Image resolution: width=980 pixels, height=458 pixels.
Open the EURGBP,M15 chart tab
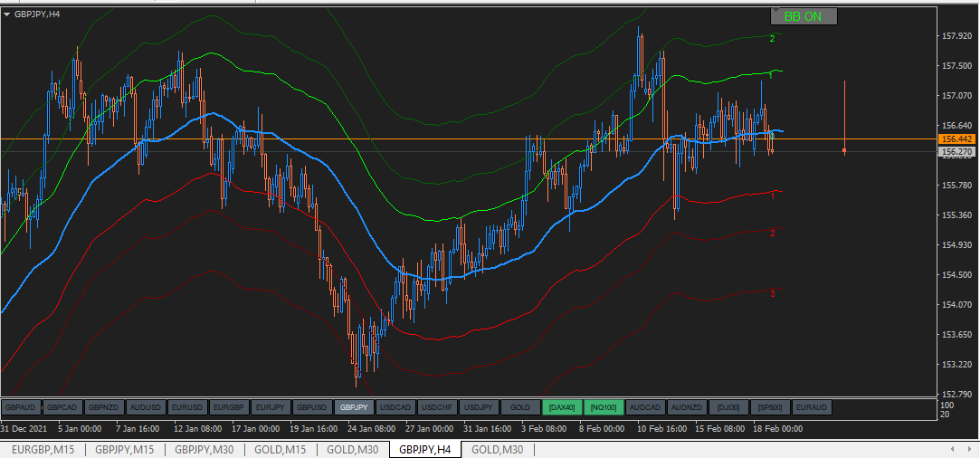tap(42, 450)
